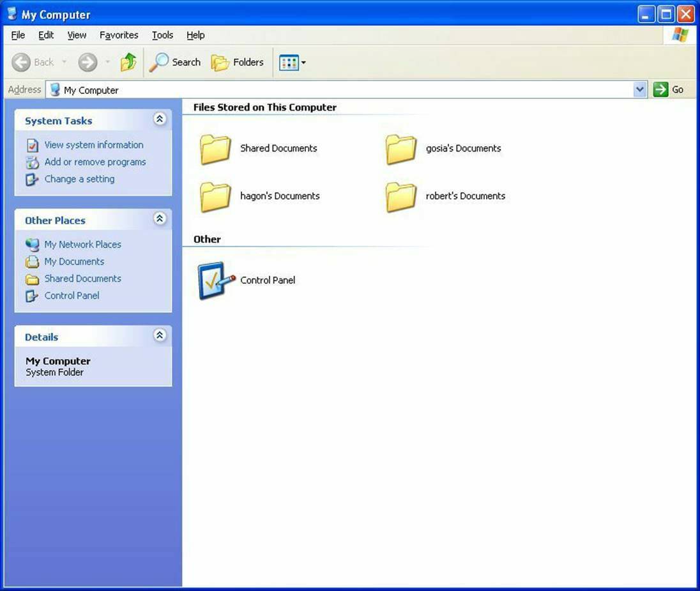
Task: Open the Control Panel icon
Action: (x=215, y=279)
